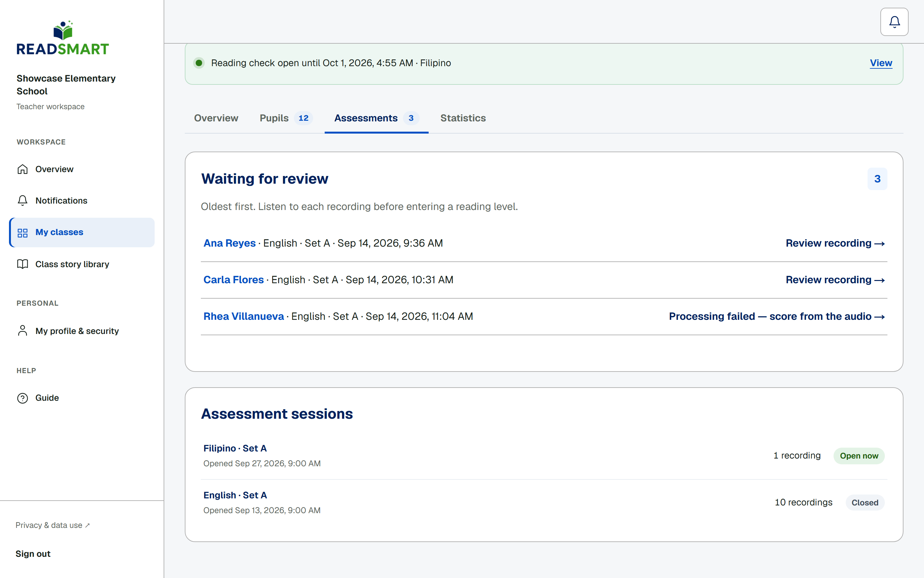Open Rhea Villanueva pupil link
The width and height of the screenshot is (924, 578).
[x=244, y=317]
